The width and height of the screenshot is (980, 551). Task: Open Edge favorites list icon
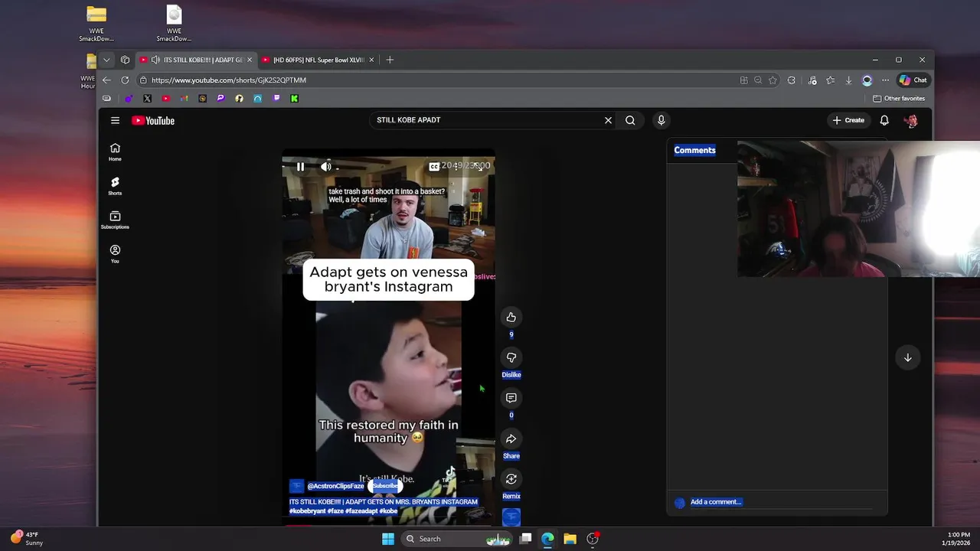coord(830,80)
